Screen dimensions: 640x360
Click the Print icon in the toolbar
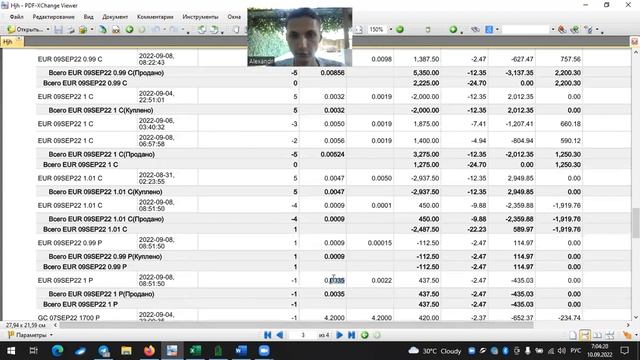tap(71, 29)
